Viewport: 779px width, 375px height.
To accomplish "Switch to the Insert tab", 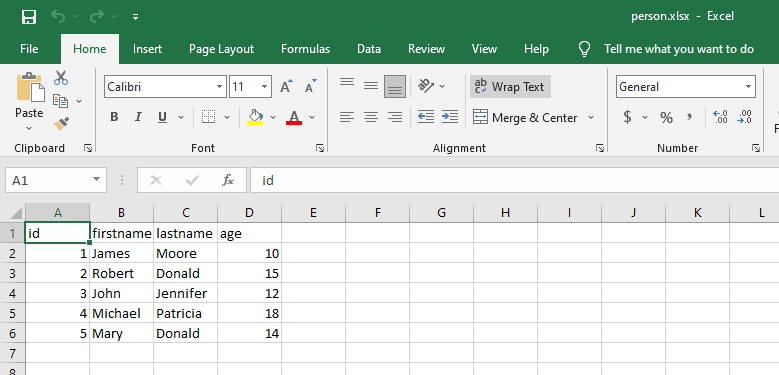I will click(x=148, y=49).
